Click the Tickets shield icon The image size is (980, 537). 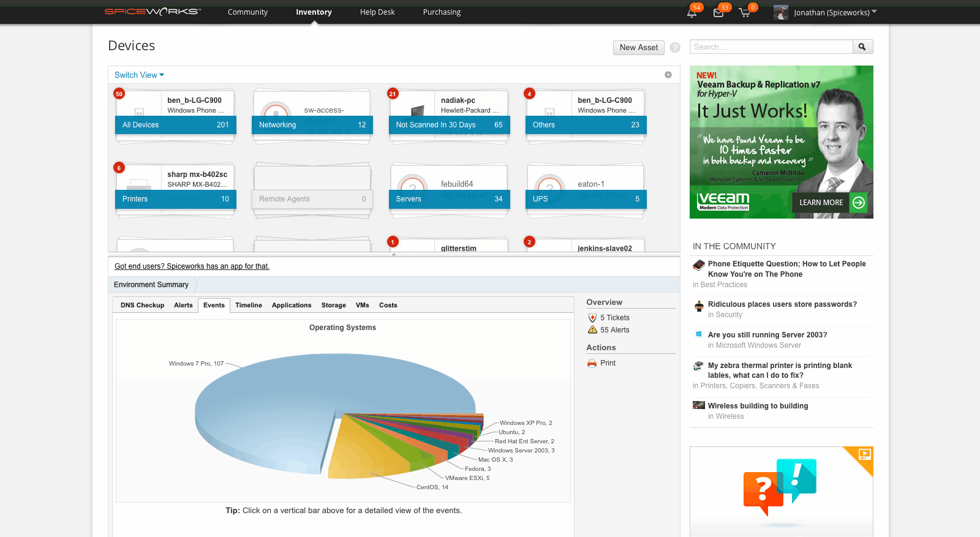click(592, 318)
